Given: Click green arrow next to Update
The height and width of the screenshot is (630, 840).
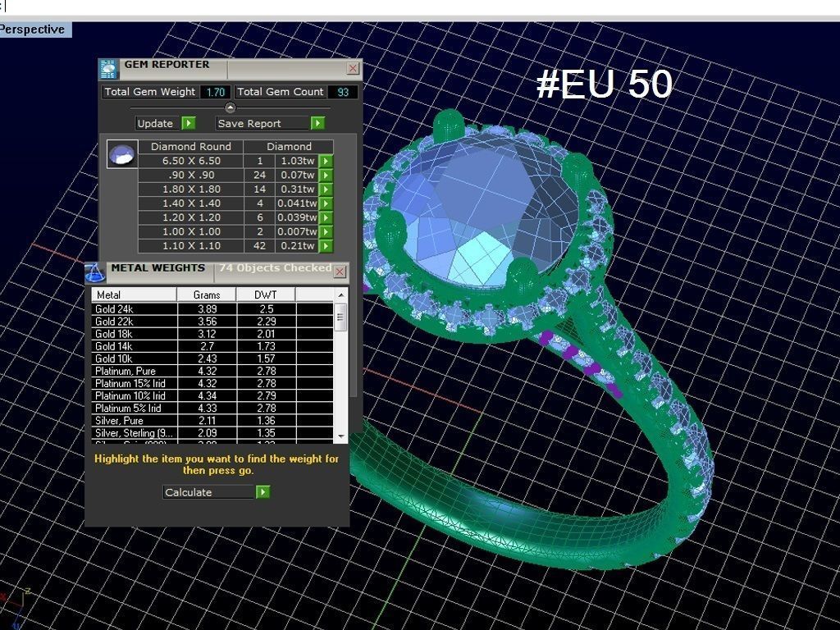Looking at the screenshot, I should click(189, 123).
